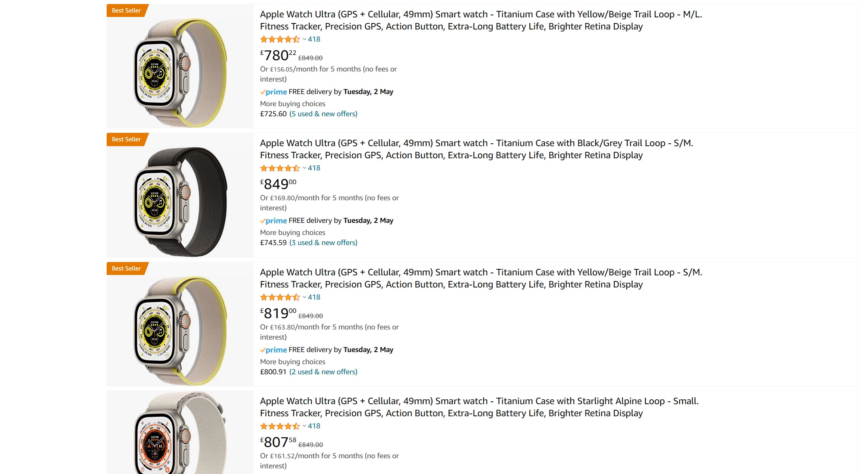Open the Black/Grey Trail Loop watch image
The width and height of the screenshot is (868, 474).
180,201
